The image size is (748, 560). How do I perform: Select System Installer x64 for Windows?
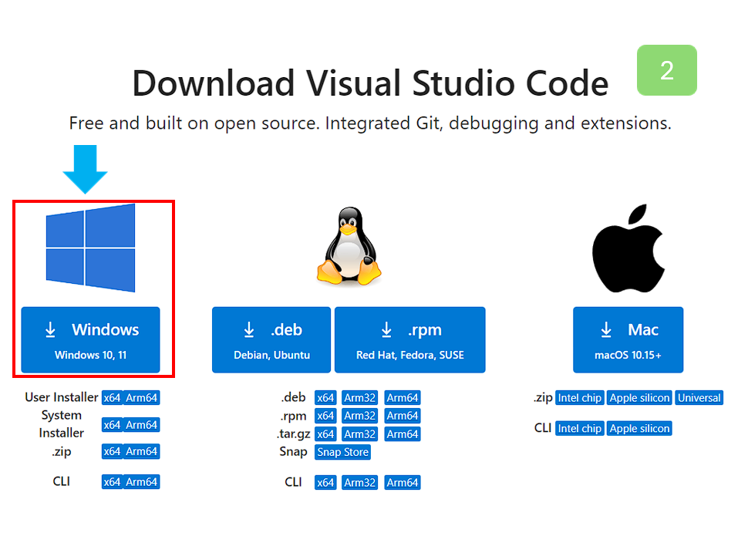[112, 424]
